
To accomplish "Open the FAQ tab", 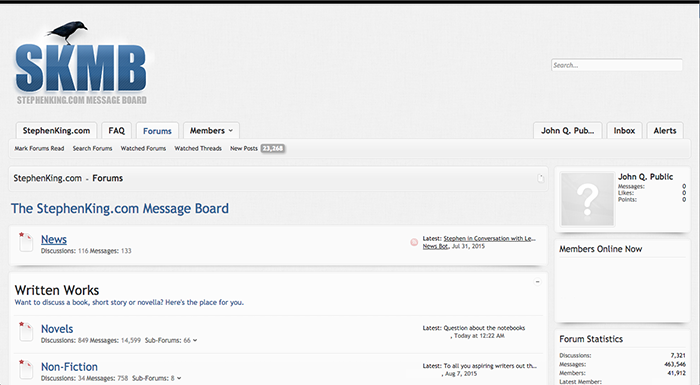I will (117, 130).
